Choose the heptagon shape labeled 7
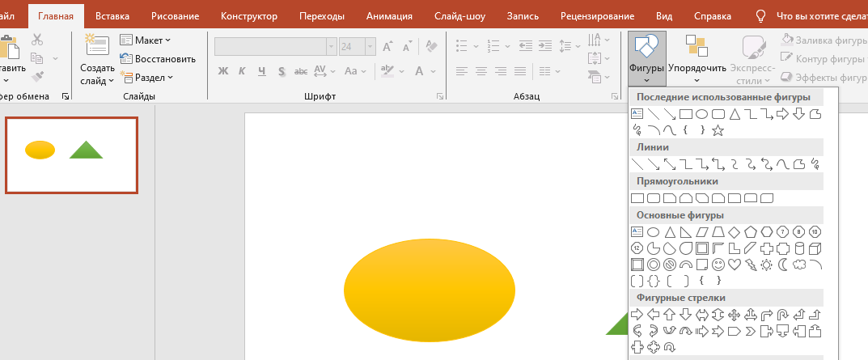 pos(783,231)
